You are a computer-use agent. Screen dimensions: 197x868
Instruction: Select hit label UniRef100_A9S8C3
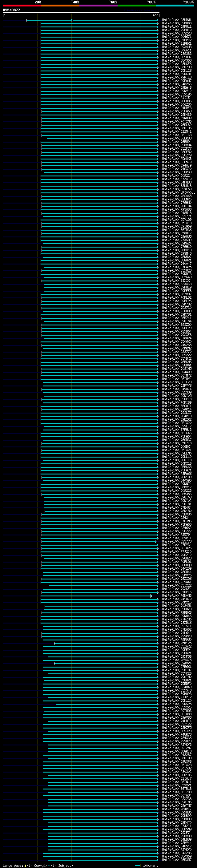177,741
